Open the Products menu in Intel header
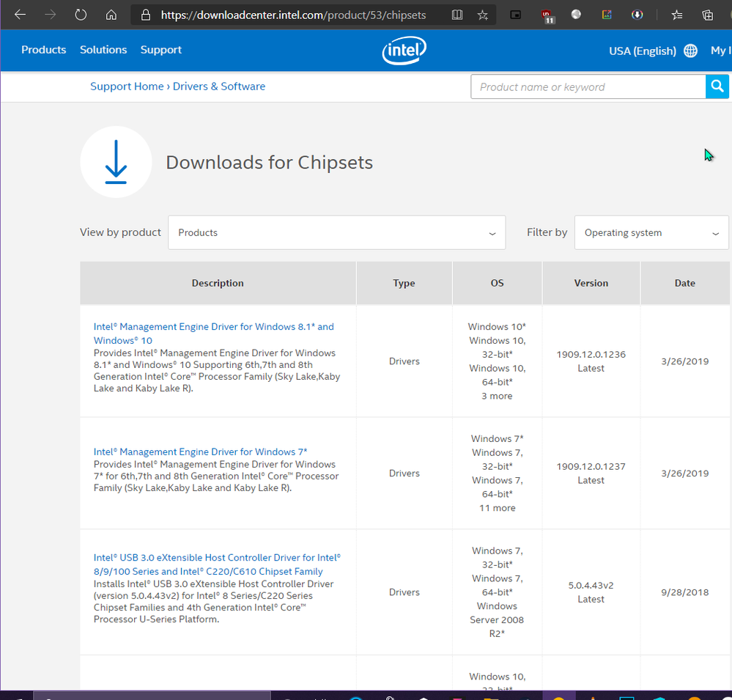This screenshot has width=732, height=700. point(44,50)
